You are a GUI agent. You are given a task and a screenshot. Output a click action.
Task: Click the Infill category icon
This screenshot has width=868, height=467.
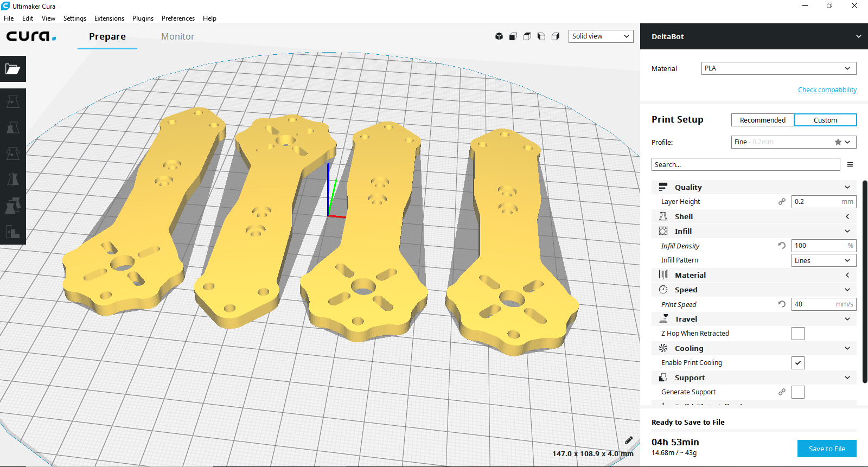(663, 231)
